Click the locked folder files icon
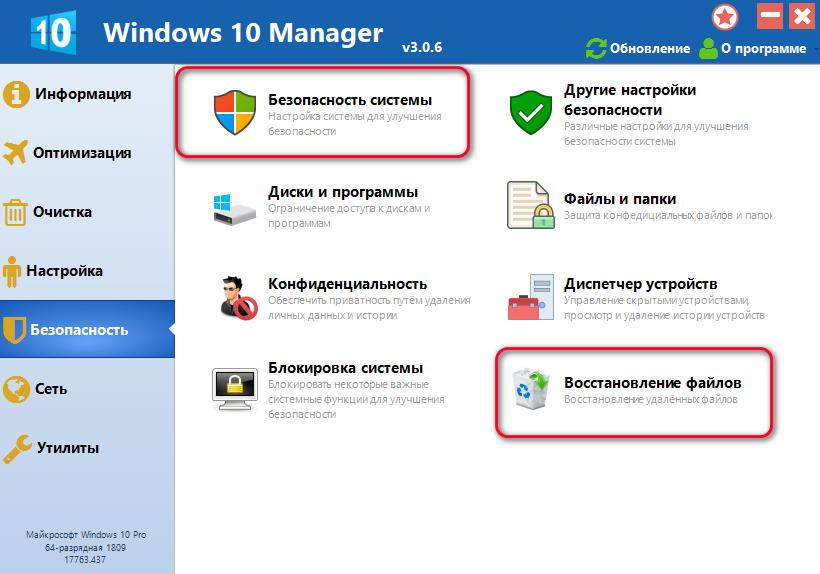Image resolution: width=820 pixels, height=574 pixels. click(x=531, y=205)
